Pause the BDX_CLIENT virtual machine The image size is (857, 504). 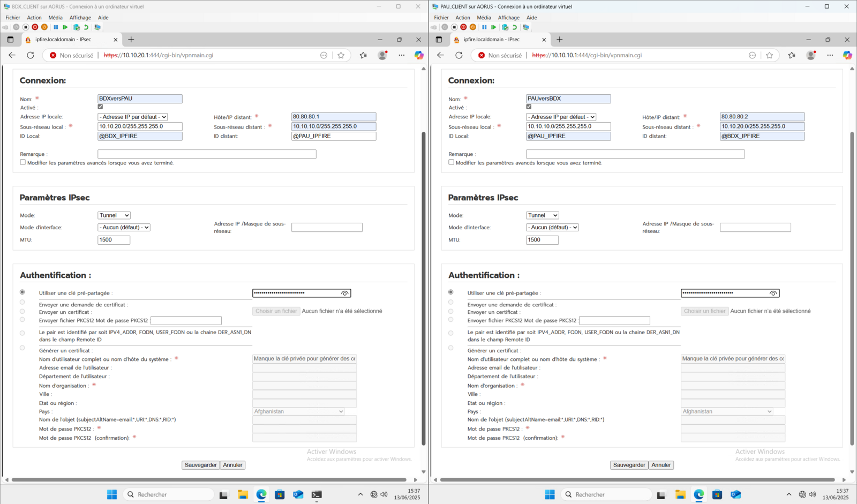[x=56, y=27]
